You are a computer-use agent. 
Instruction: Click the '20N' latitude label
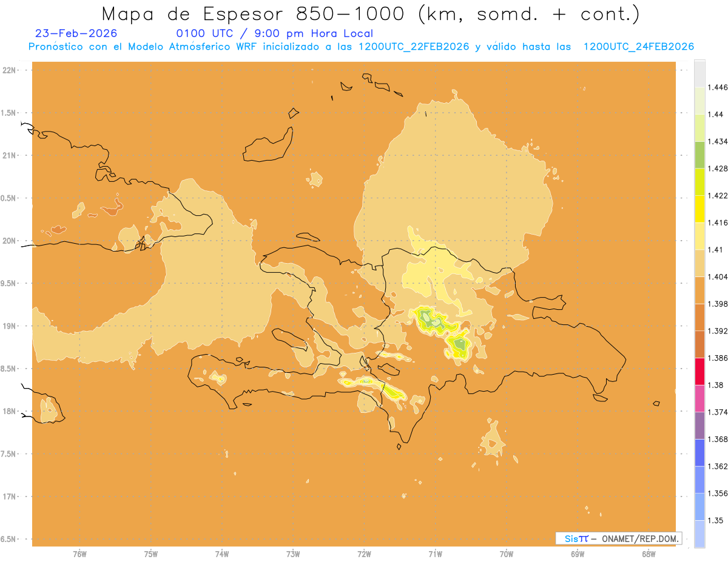pyautogui.click(x=8, y=241)
